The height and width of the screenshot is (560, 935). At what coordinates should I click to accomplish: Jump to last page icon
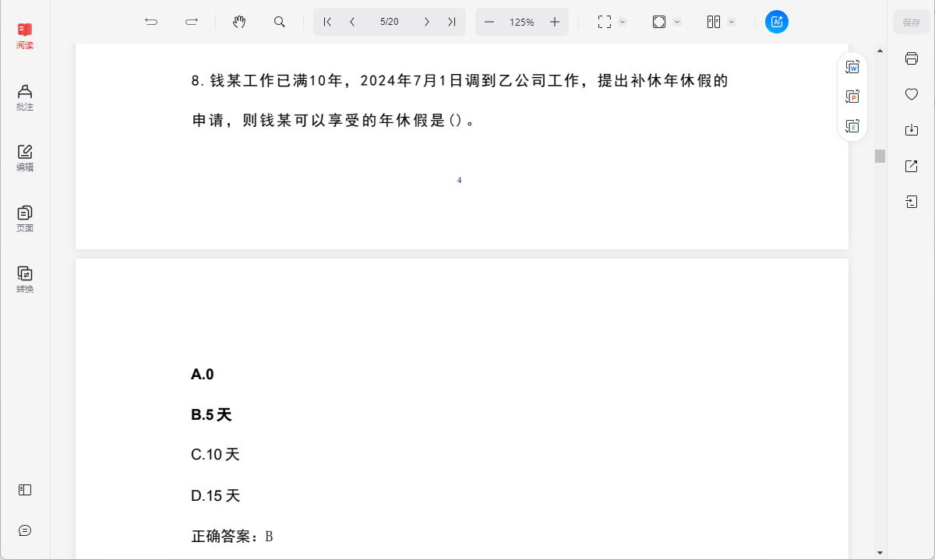(451, 22)
